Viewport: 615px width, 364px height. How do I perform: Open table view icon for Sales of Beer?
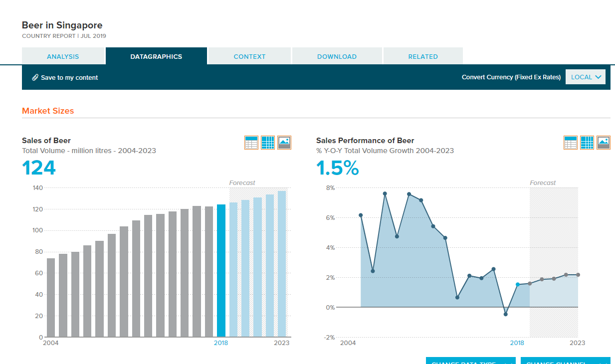[251, 143]
